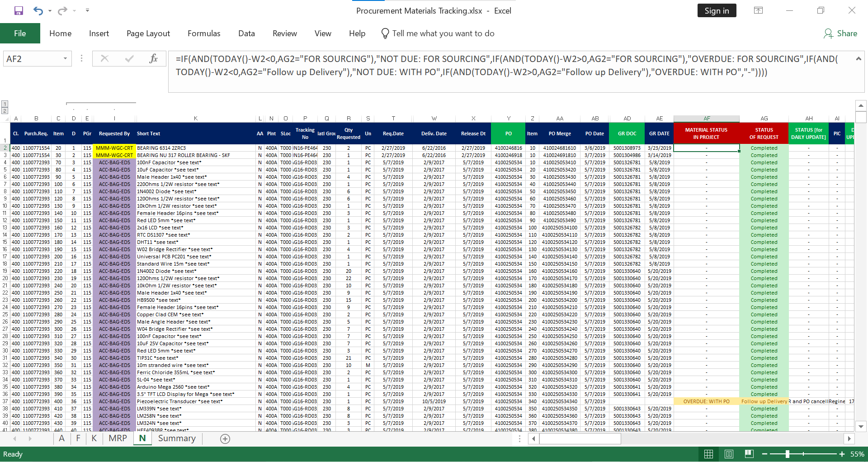The width and height of the screenshot is (868, 462).
Task: Click the vertical scrollbar up arrow
Action: 861,105
